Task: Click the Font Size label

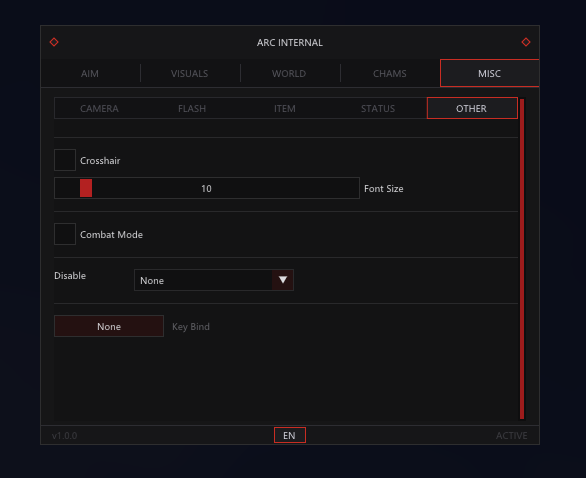Action: 384,189
